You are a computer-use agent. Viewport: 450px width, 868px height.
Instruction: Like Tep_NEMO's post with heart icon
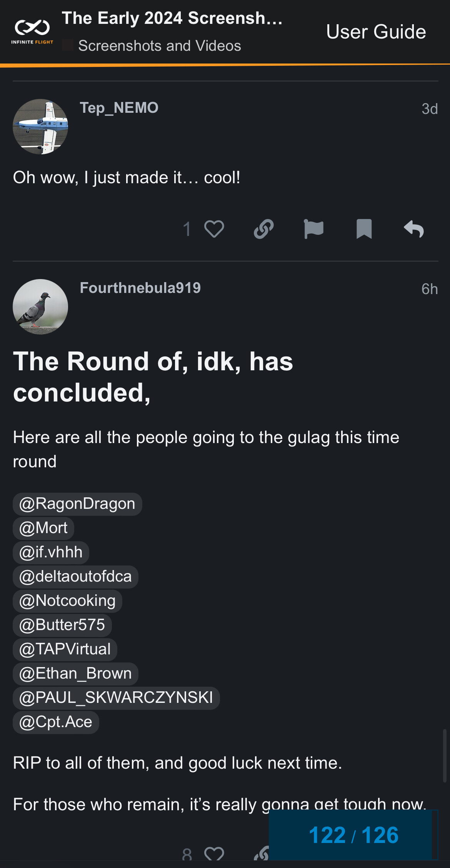tap(214, 229)
